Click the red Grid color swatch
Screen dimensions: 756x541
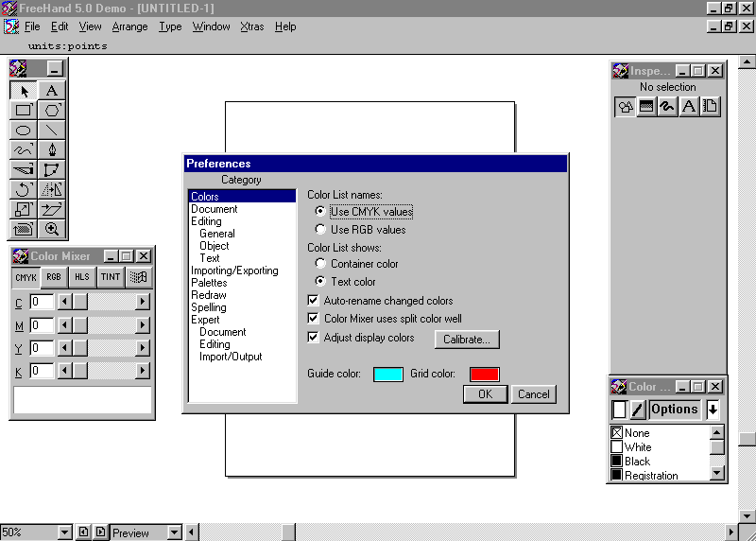[x=485, y=374]
